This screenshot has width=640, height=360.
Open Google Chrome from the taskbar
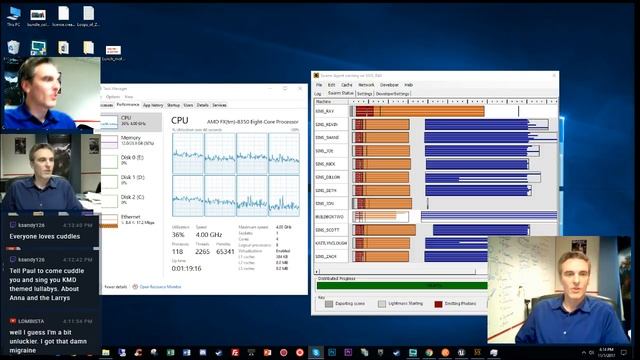(429, 352)
